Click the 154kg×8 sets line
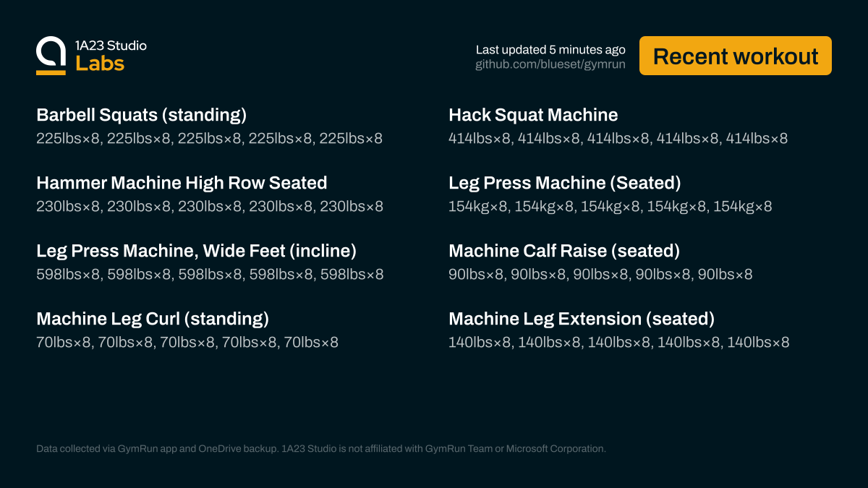The height and width of the screenshot is (488, 868). tap(610, 206)
